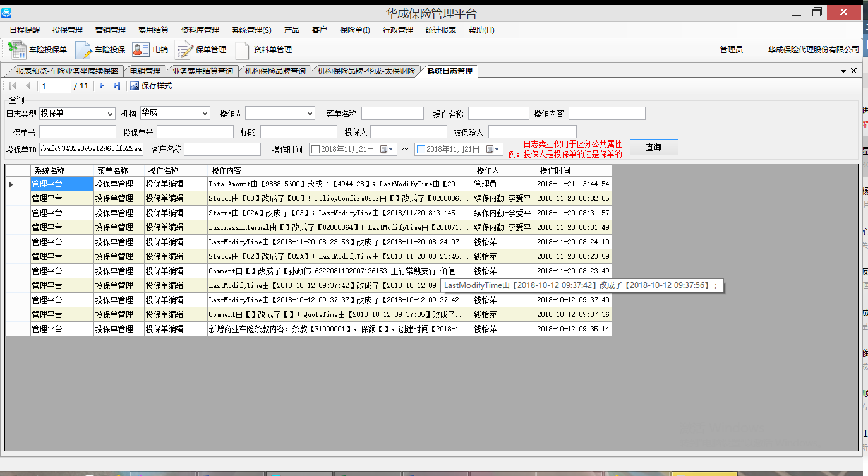
Task: Click the 投保单号 input field
Action: [x=195, y=132]
